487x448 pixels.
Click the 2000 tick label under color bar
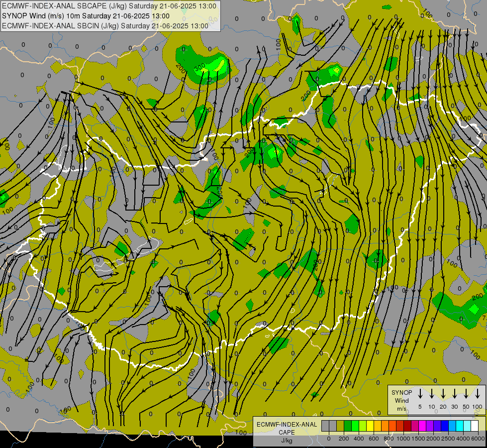433,439
